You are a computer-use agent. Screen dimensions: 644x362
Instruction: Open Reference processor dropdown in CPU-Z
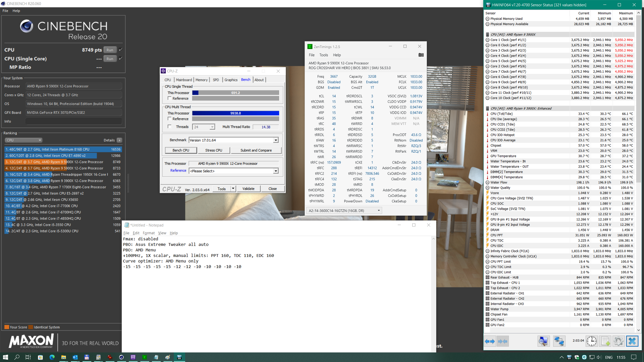coord(276,171)
